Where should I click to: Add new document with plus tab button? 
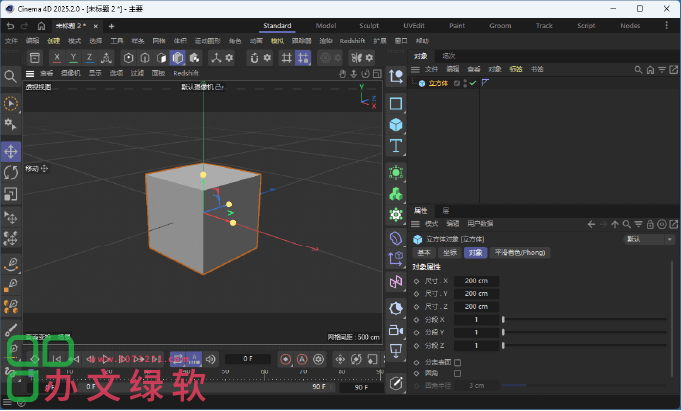point(111,27)
